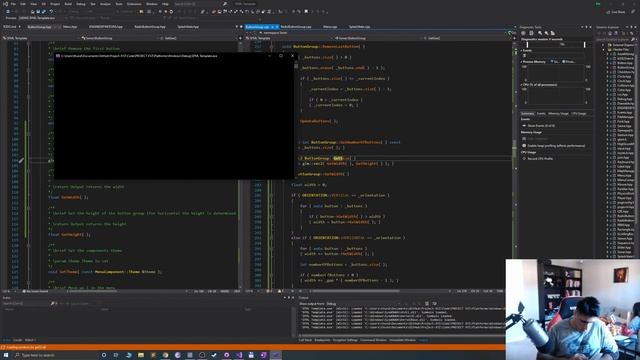Select Color.hpp in Solution Explorer
The height and width of the screenshot is (360, 640).
[x=624, y=90]
